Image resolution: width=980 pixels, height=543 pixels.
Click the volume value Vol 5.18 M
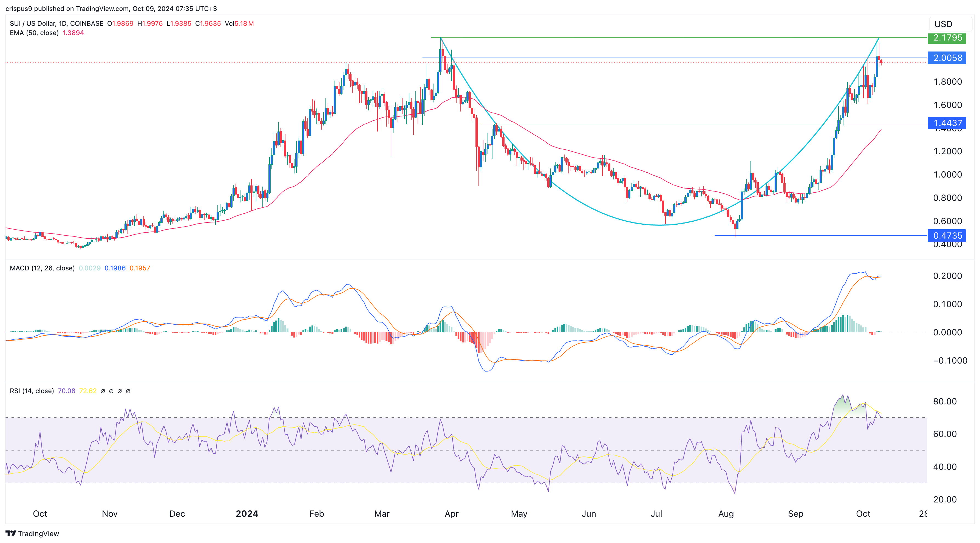click(x=239, y=23)
